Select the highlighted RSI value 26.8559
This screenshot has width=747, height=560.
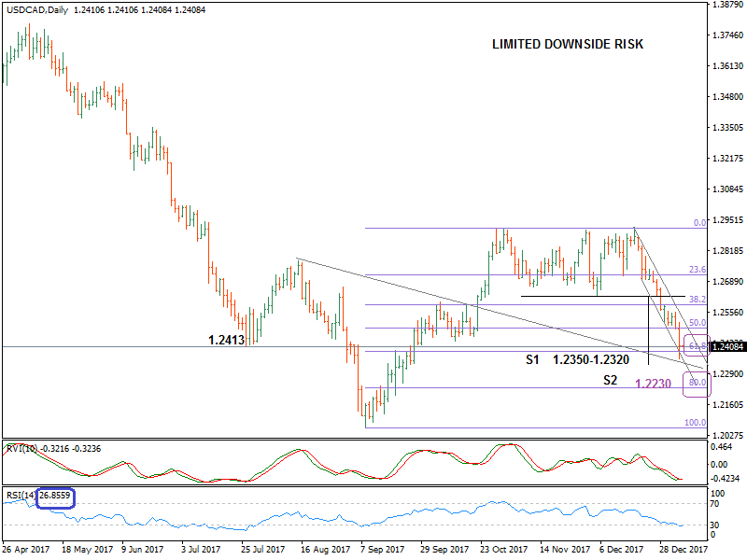point(53,497)
